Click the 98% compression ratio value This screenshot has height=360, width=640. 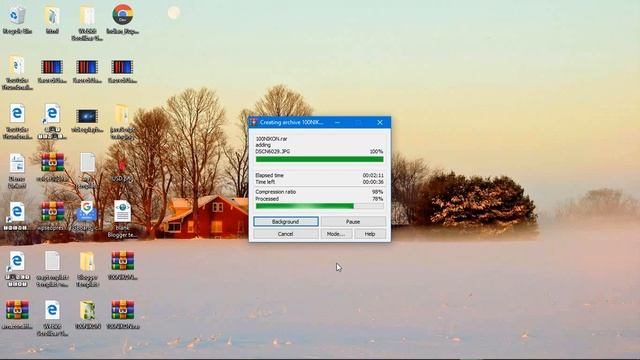(378, 192)
